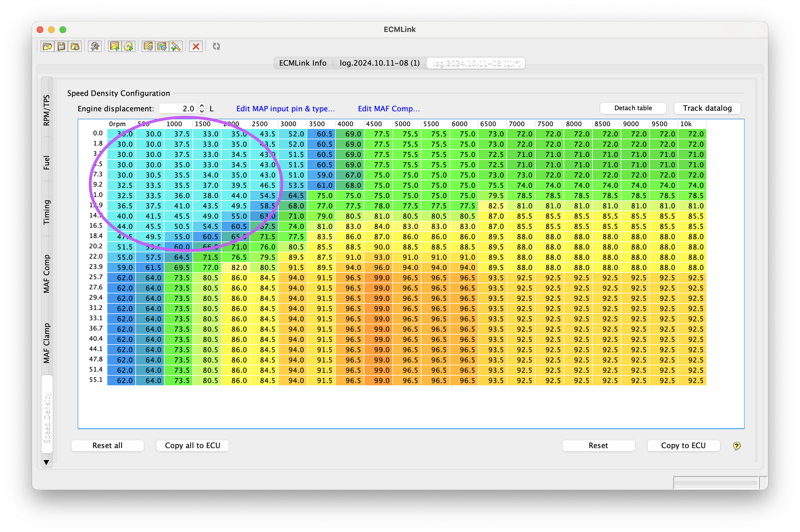Click the red X toolbar icon
Screen dimensions: 800x532
(x=196, y=46)
